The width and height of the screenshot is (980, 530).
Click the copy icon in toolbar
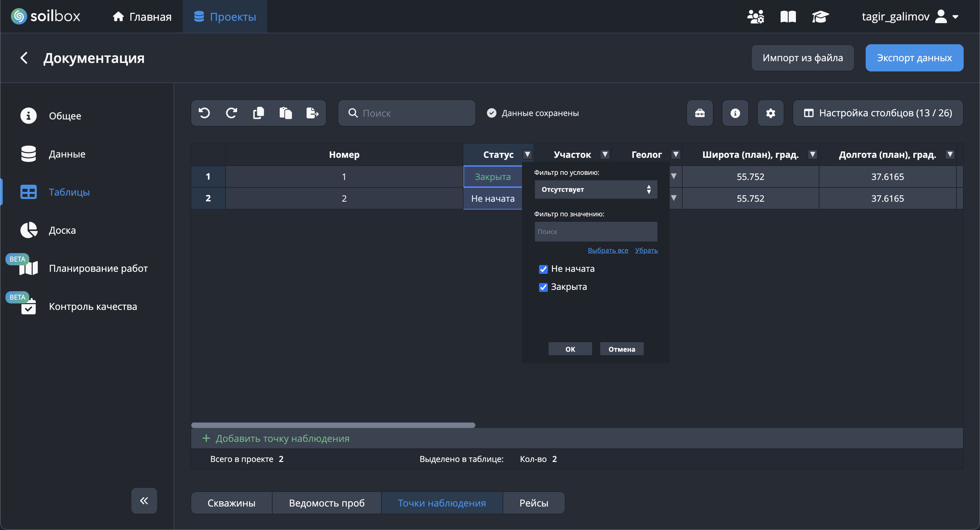pos(258,113)
